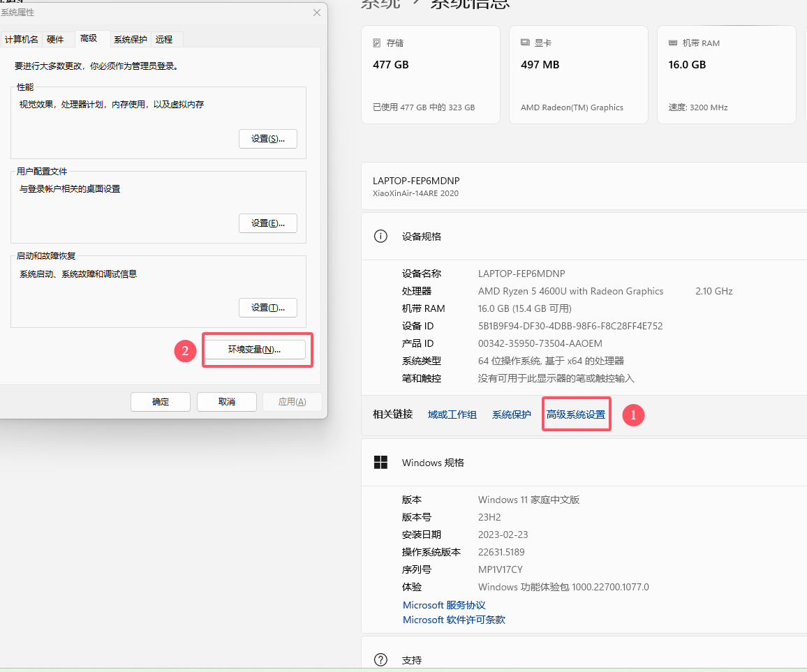
Task: Open the 域或工作组 link
Action: tap(452, 415)
